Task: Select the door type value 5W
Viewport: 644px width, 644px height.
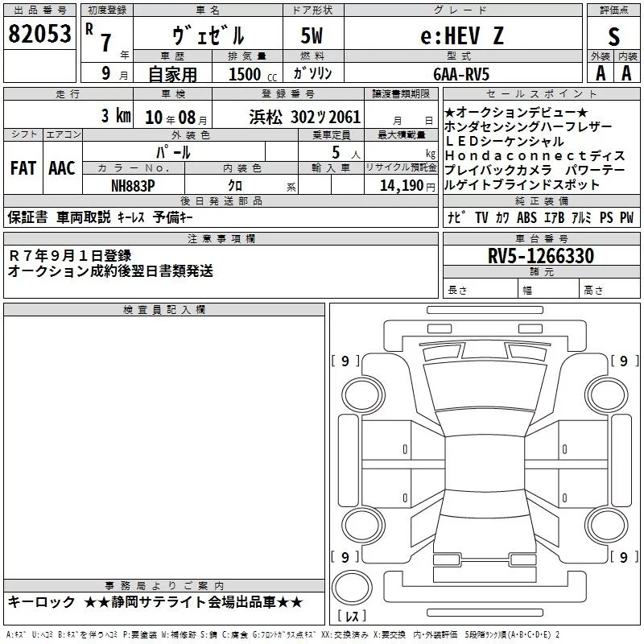Action: click(x=312, y=35)
